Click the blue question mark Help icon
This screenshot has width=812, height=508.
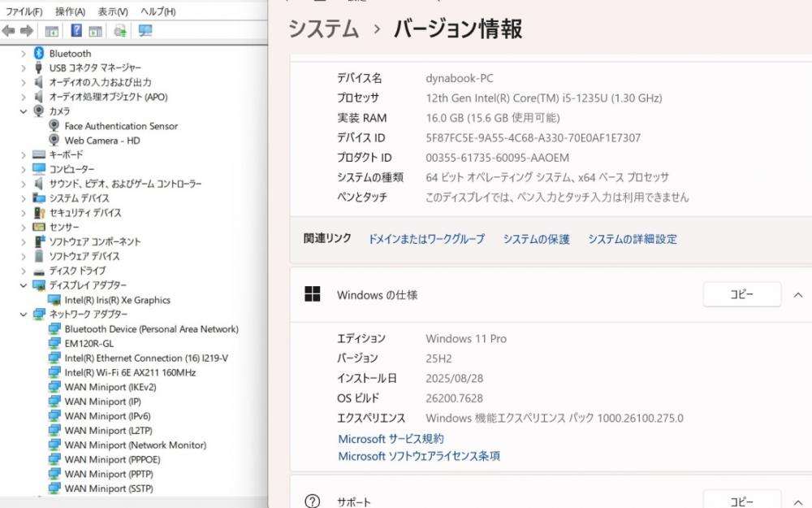tap(76, 31)
